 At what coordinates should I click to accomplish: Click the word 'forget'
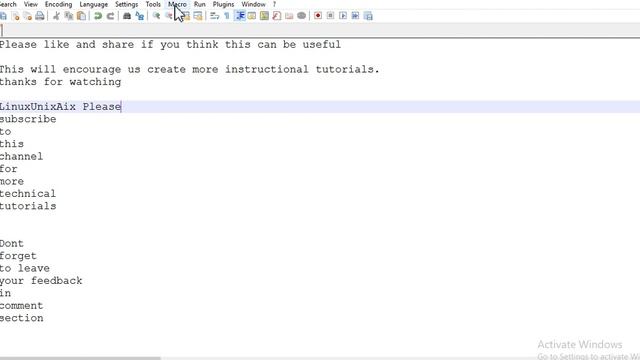[x=18, y=256]
